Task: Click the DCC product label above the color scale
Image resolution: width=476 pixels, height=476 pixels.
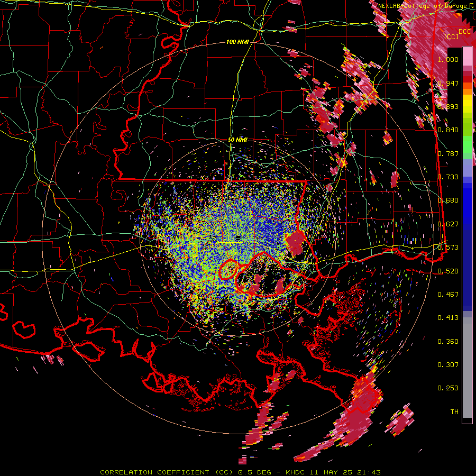Action: coord(464,32)
